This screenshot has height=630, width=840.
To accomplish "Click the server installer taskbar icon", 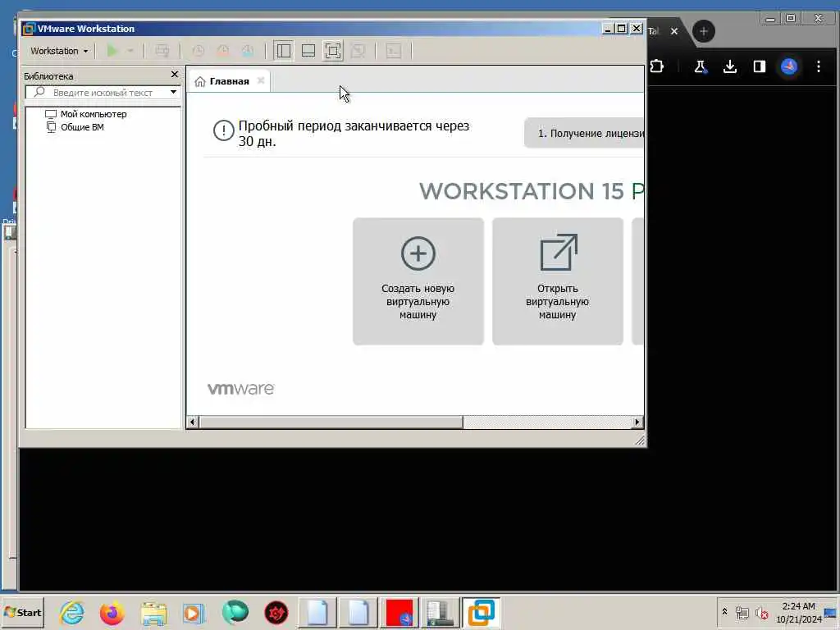I will [440, 613].
